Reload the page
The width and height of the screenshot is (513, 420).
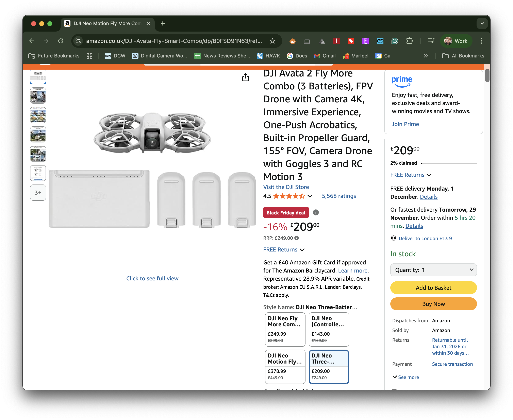pyautogui.click(x=61, y=41)
